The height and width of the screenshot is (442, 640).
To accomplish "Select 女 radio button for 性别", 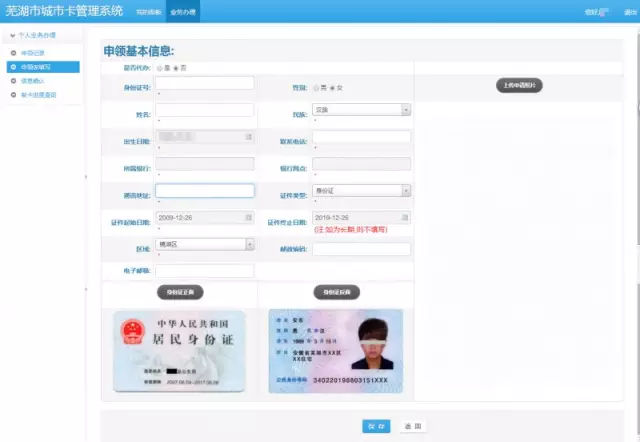I will click(333, 88).
